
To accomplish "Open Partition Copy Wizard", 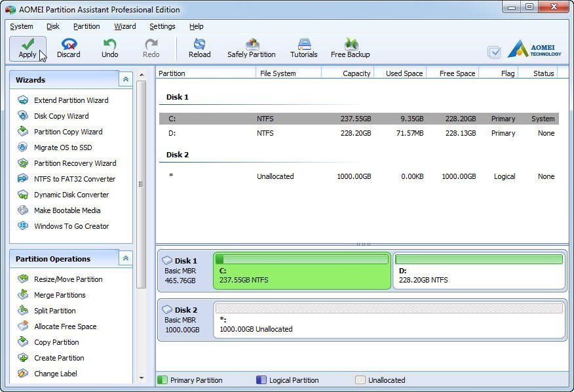I will (60, 132).
